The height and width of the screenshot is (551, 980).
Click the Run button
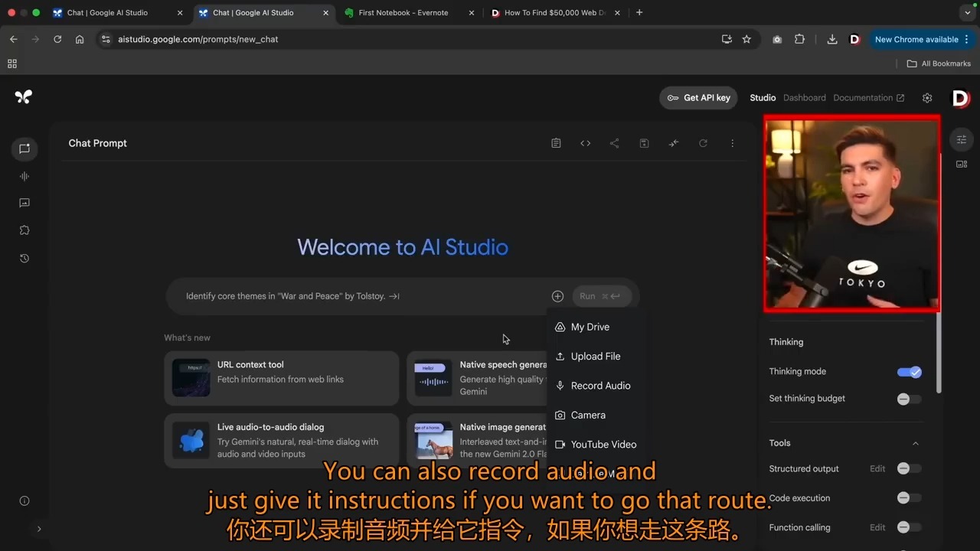pos(600,296)
